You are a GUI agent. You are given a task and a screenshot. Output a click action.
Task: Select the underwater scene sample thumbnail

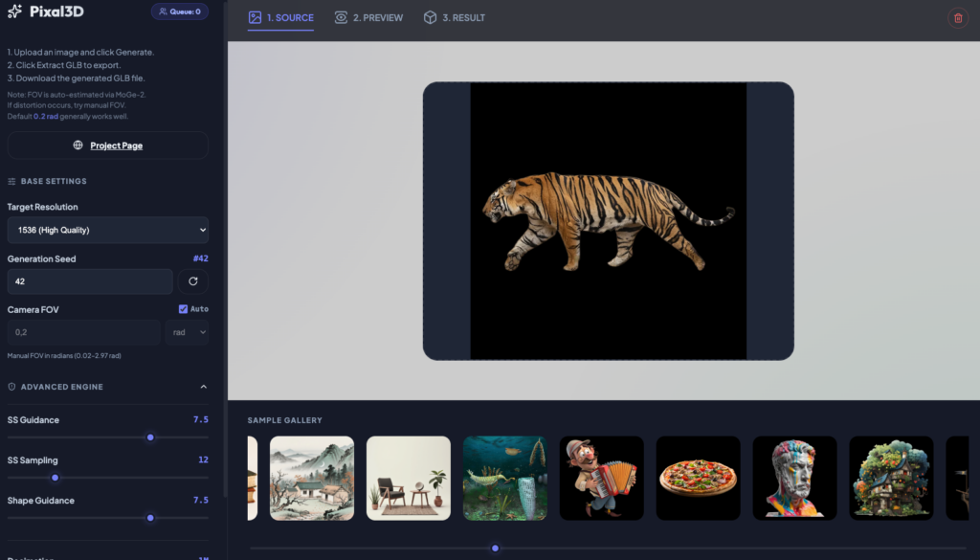pyautogui.click(x=505, y=478)
